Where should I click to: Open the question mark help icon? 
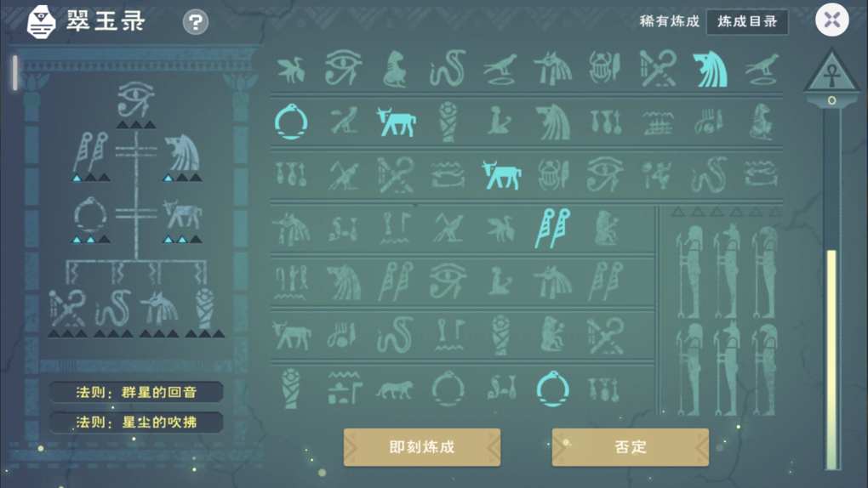196,22
